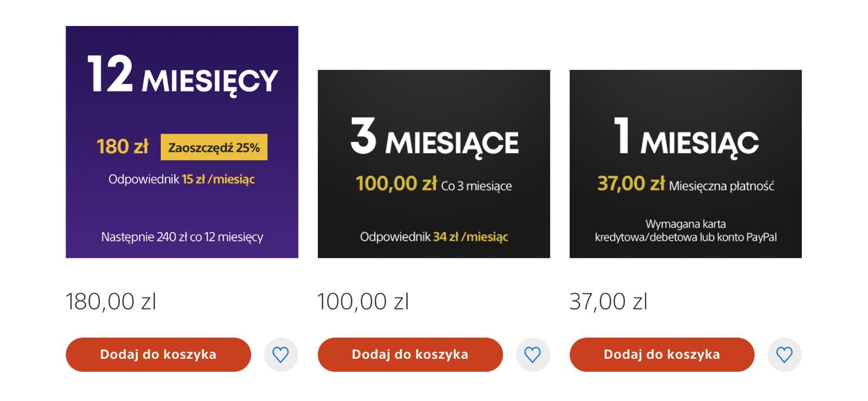
Task: Click Dodaj do koszyka for the 100,00 zl plan
Action: [410, 355]
